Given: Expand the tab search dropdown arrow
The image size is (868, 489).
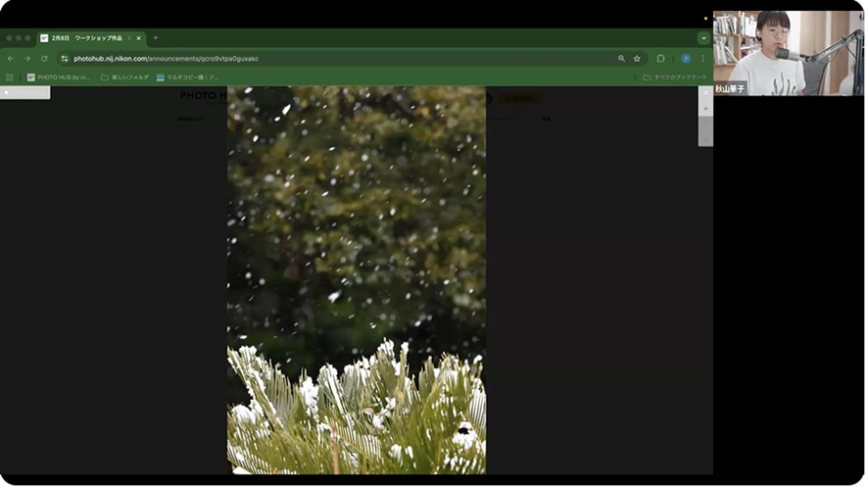Looking at the screenshot, I should pos(703,38).
